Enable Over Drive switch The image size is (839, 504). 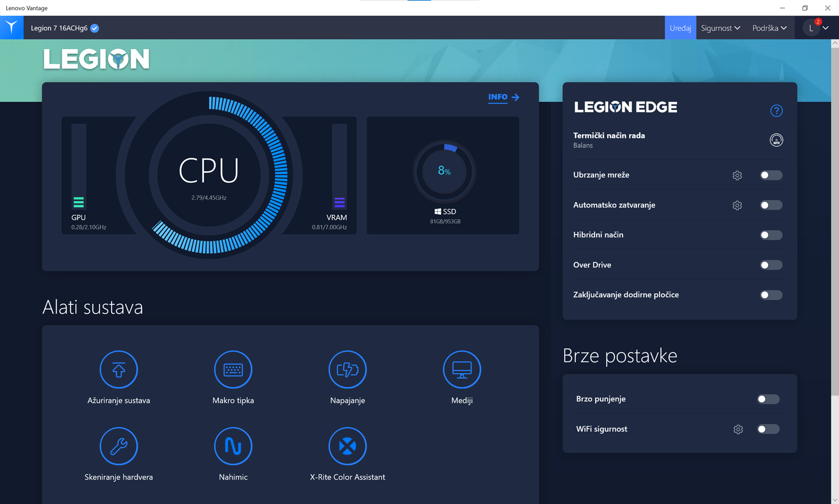[x=771, y=265]
